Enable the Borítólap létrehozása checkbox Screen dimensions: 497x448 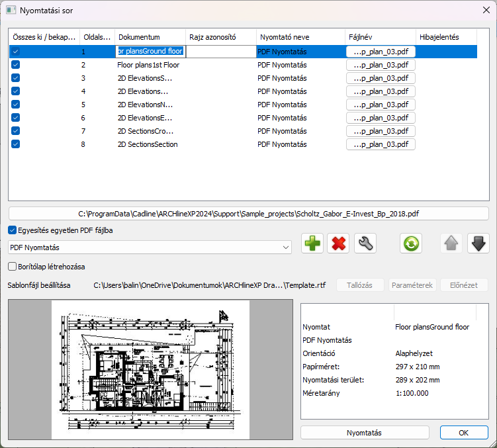tap(13, 266)
